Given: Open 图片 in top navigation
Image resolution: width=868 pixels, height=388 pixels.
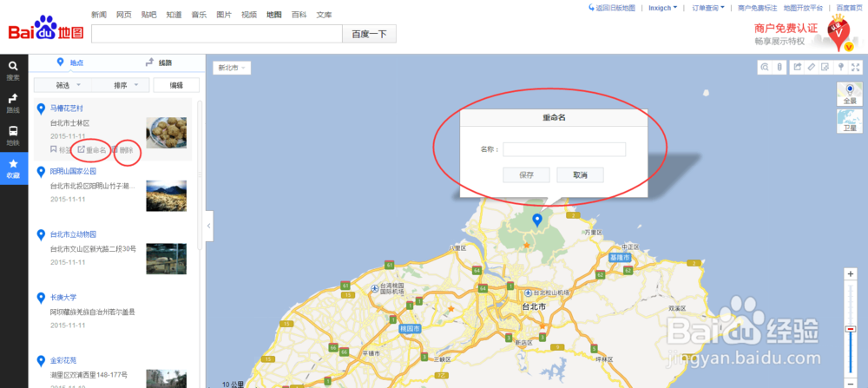Looking at the screenshot, I should point(224,15).
